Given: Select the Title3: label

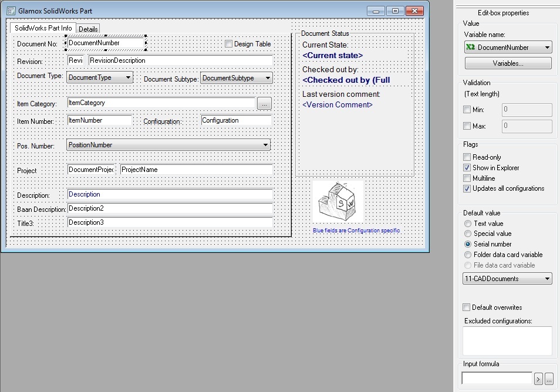Looking at the screenshot, I should click(25, 224).
